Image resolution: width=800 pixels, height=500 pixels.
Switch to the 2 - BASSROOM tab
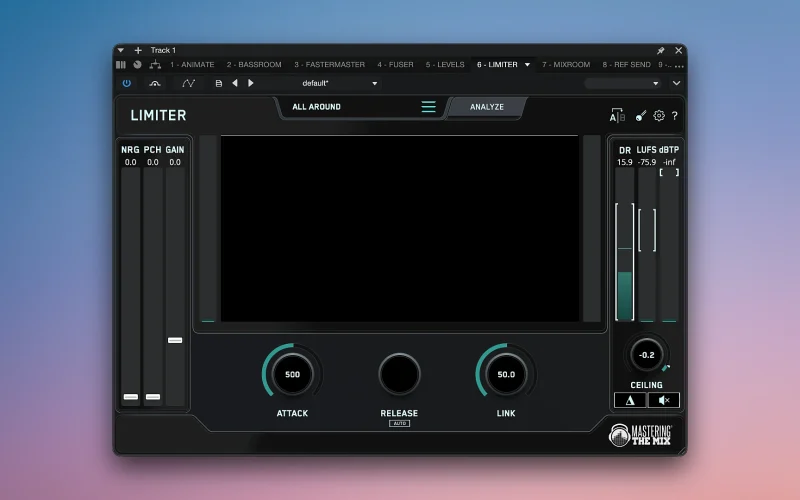tap(254, 65)
